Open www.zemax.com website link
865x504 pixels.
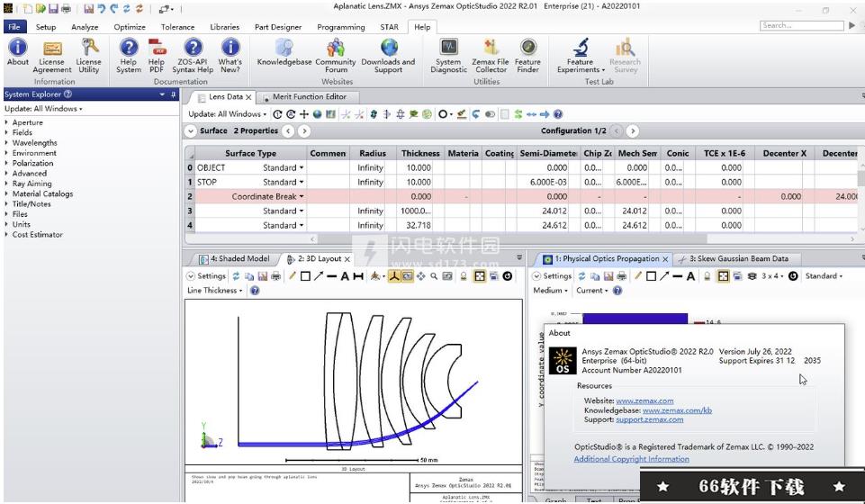tap(644, 400)
